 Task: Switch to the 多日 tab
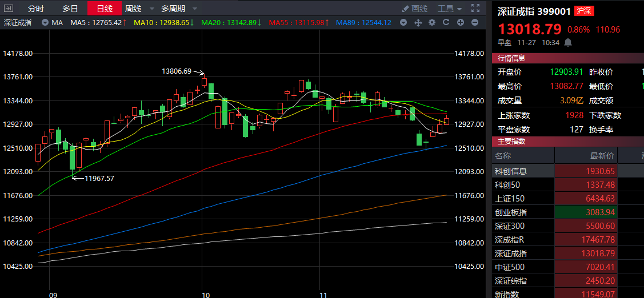tap(70, 9)
